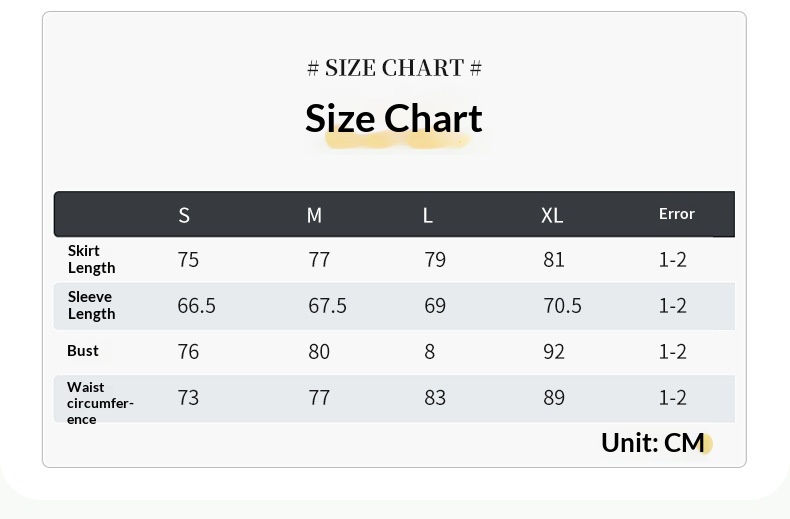This screenshot has width=790, height=519.
Task: Click the bold 'Size Chart' title
Action: click(x=394, y=119)
